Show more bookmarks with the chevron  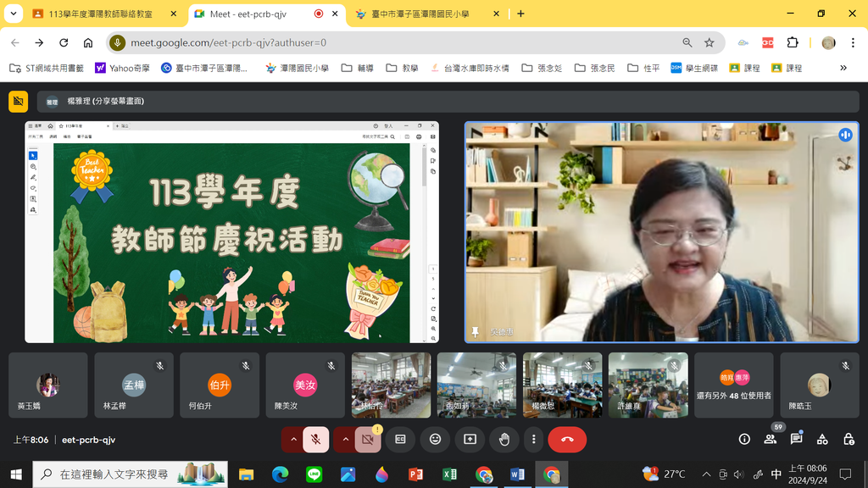(843, 68)
